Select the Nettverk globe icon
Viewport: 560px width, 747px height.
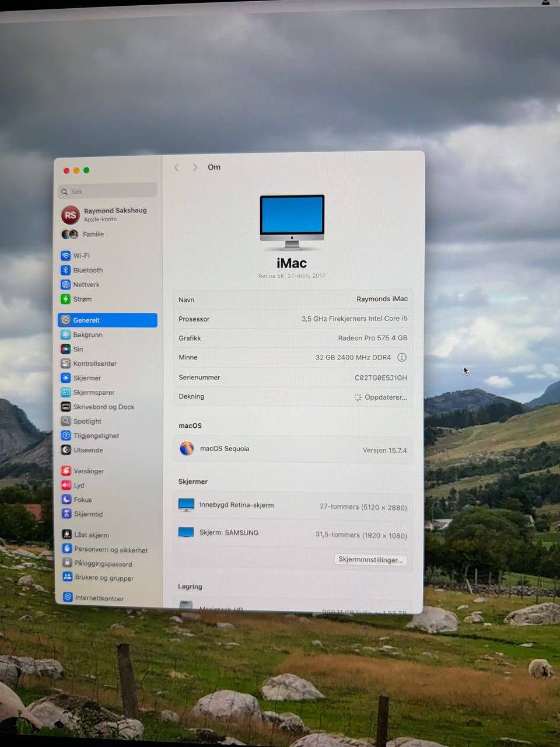pyautogui.click(x=65, y=285)
